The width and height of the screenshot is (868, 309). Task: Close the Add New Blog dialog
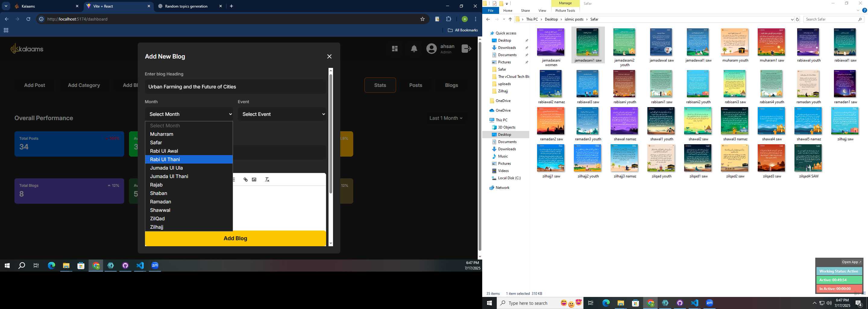point(329,56)
